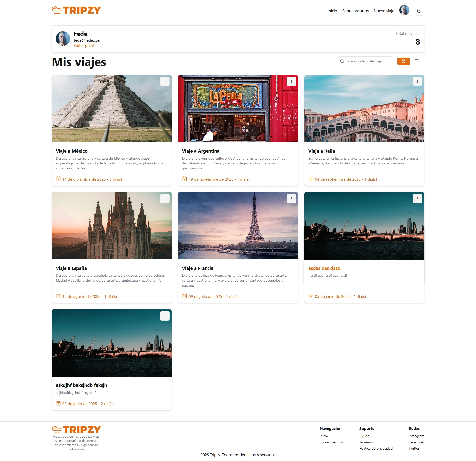Switch to list view of trips
The image size is (476, 461).
(417, 61)
